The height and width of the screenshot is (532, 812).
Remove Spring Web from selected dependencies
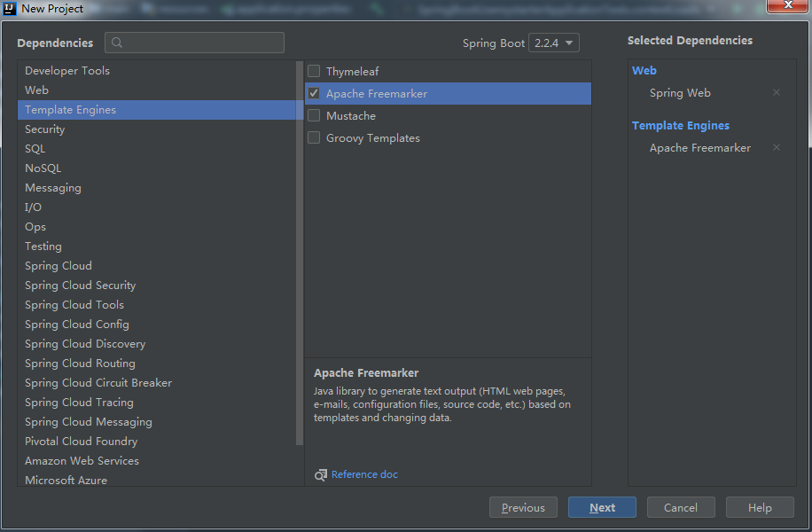coord(777,92)
